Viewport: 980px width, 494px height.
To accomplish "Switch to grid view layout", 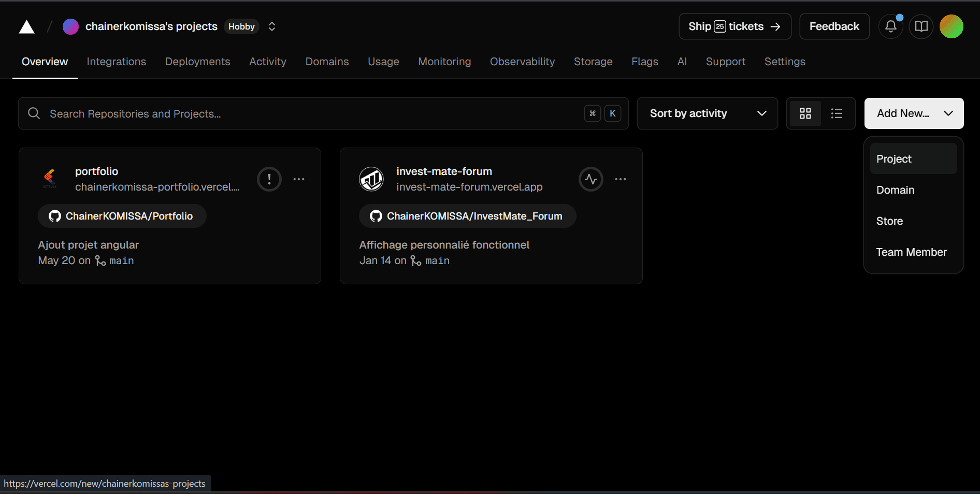I will click(805, 113).
